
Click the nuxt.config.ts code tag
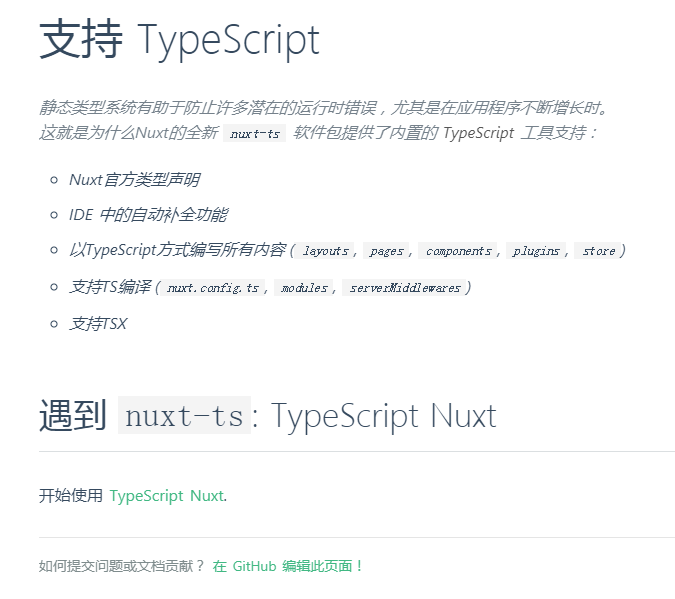tap(212, 287)
